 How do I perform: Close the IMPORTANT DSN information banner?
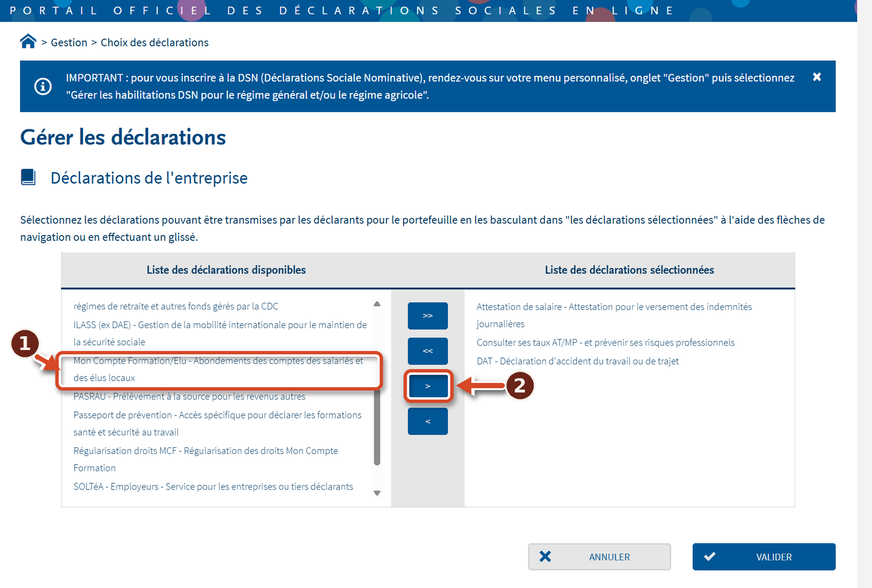click(x=816, y=77)
